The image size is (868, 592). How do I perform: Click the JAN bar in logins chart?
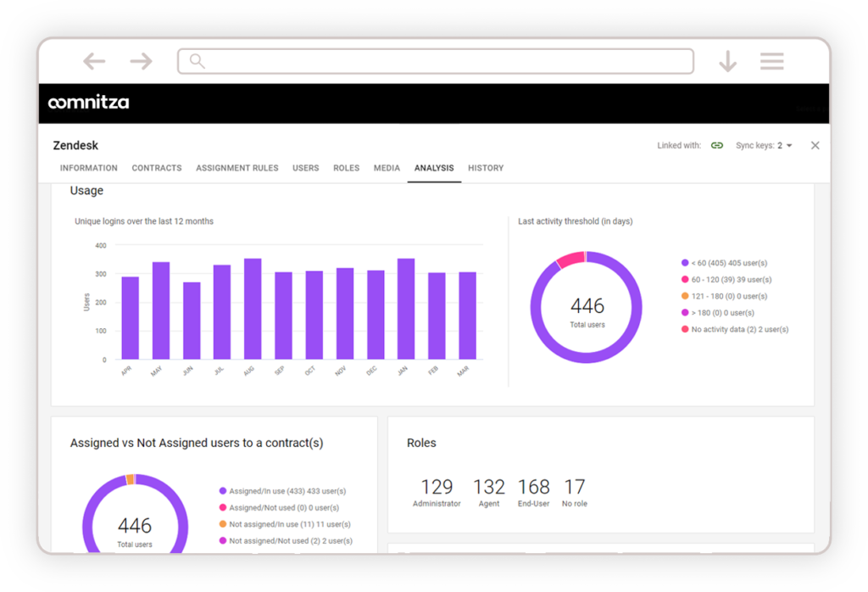point(406,309)
